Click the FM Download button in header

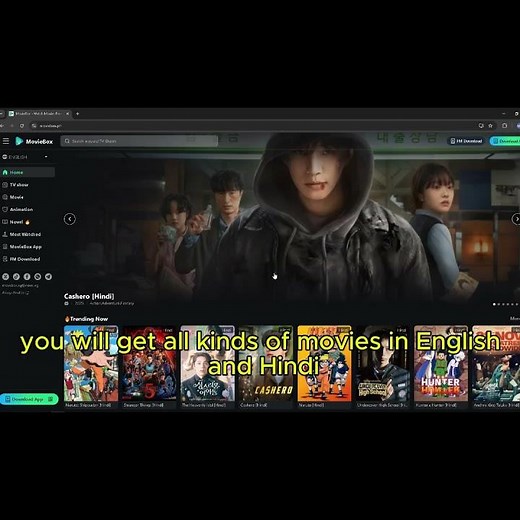[x=466, y=141]
